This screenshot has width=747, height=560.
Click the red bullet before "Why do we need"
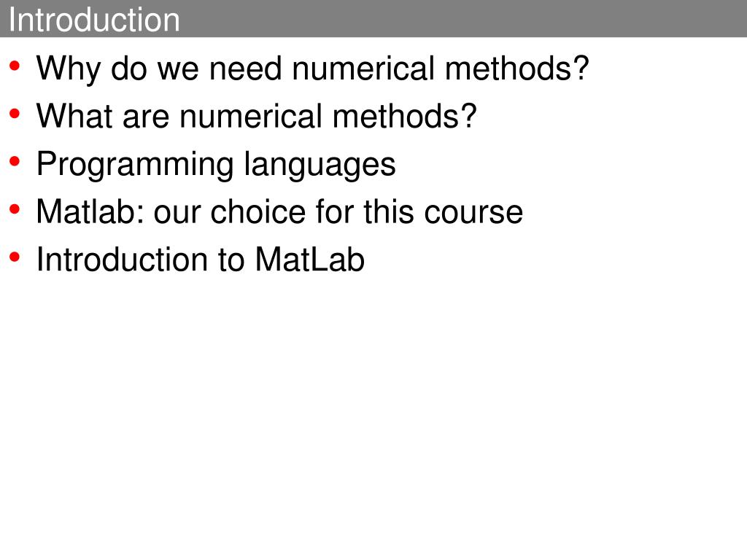click(15, 66)
